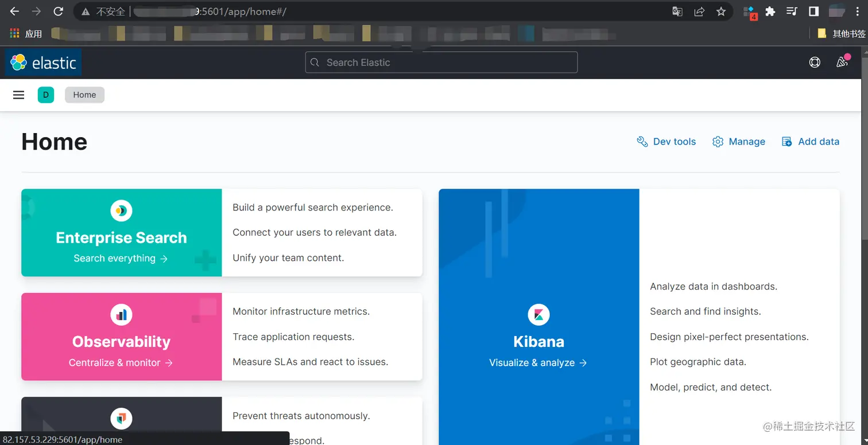
Task: Toggle the browser side panel icon
Action: pyautogui.click(x=813, y=11)
